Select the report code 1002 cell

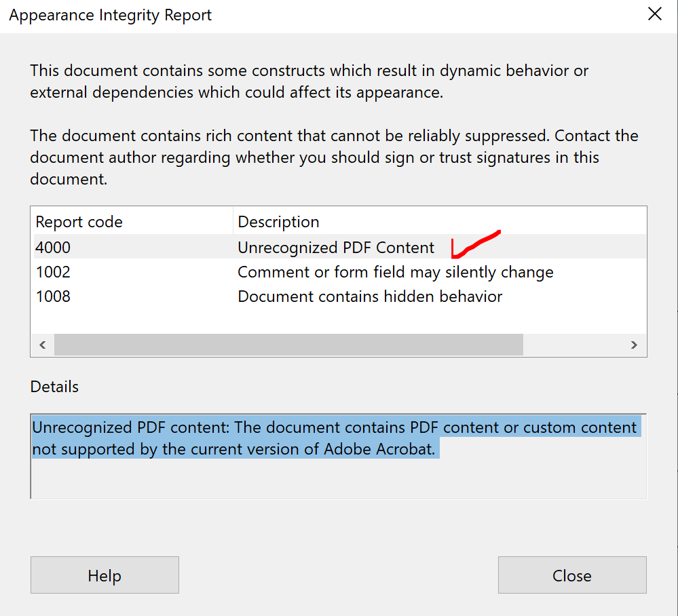tap(53, 272)
